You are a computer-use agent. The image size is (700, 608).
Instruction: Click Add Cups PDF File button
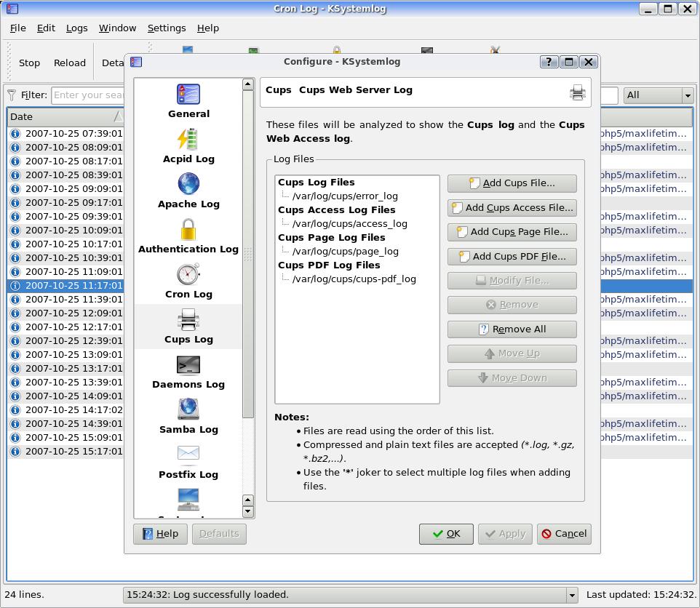pyautogui.click(x=512, y=257)
